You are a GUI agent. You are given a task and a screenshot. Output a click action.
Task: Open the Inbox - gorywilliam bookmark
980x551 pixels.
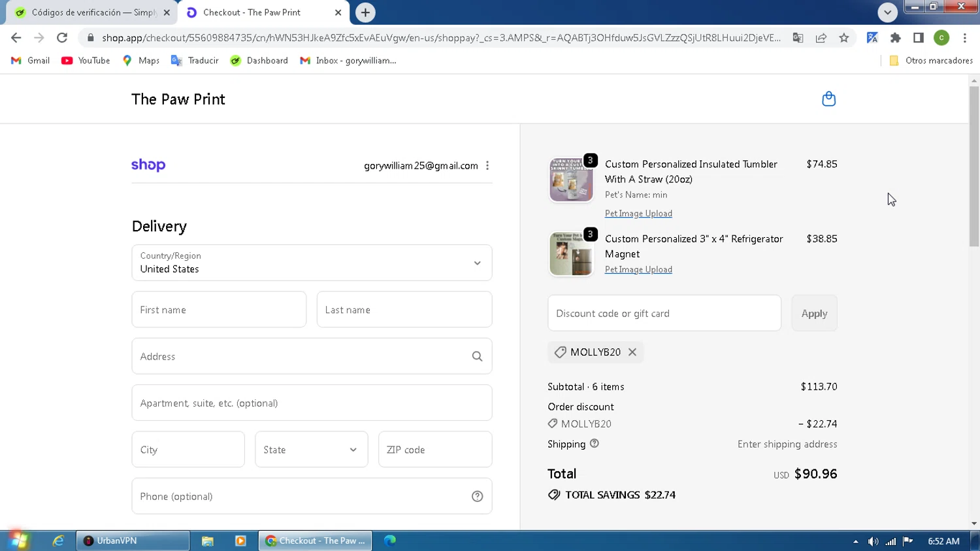pos(348,60)
